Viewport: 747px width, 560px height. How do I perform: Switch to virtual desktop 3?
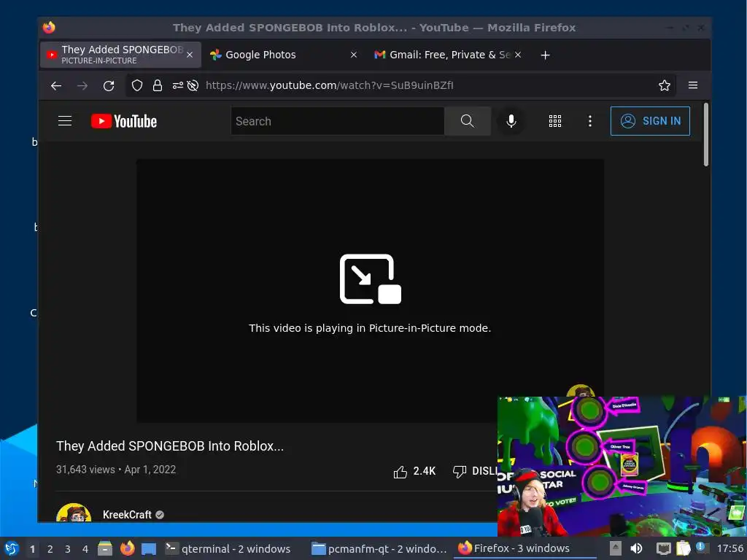coord(67,549)
